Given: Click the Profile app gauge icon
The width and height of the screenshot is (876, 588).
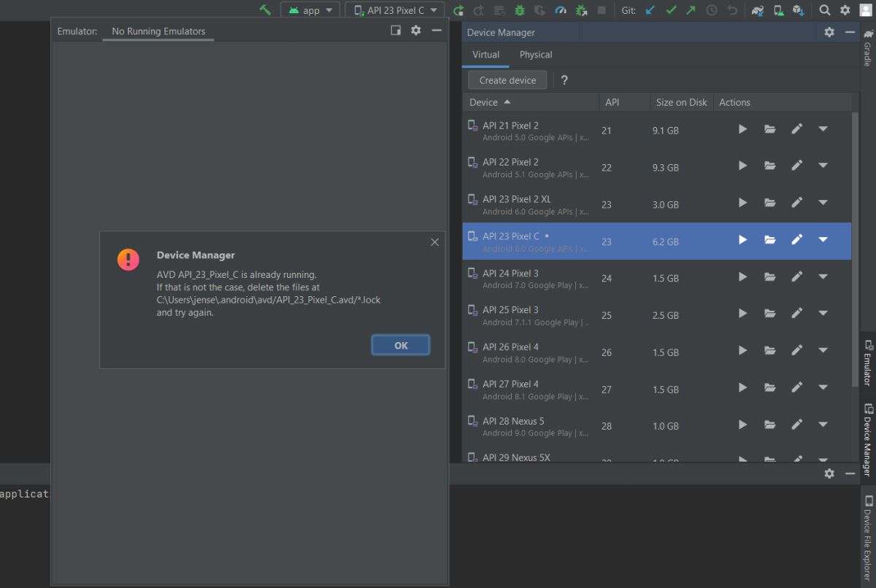Looking at the screenshot, I should point(561,10).
